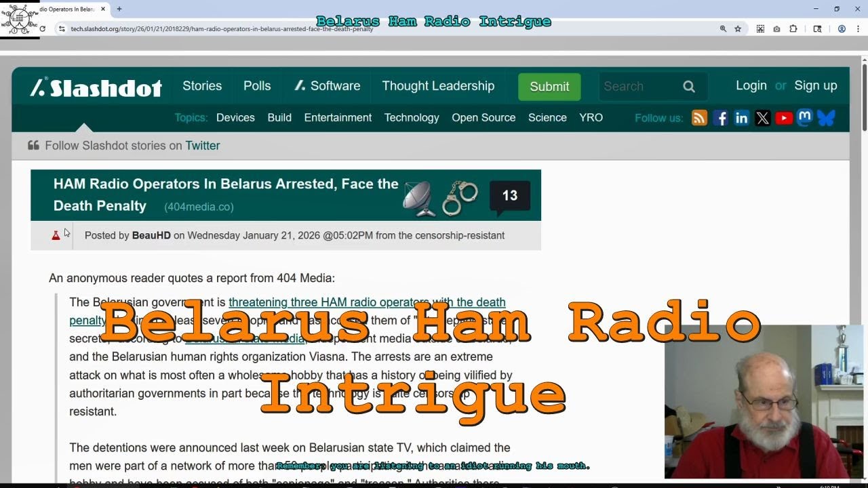The width and height of the screenshot is (868, 488).
Task: Open the Slashdot RSS feed icon
Action: tap(699, 118)
